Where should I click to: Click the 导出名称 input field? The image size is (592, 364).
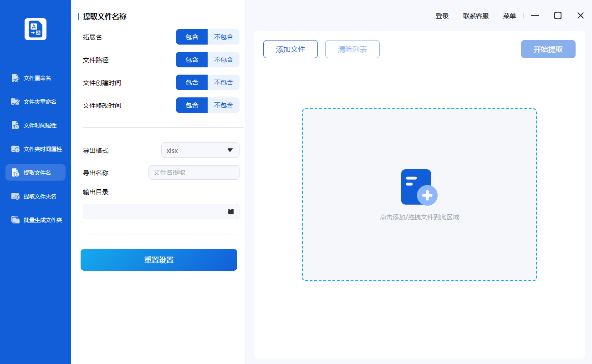[194, 172]
